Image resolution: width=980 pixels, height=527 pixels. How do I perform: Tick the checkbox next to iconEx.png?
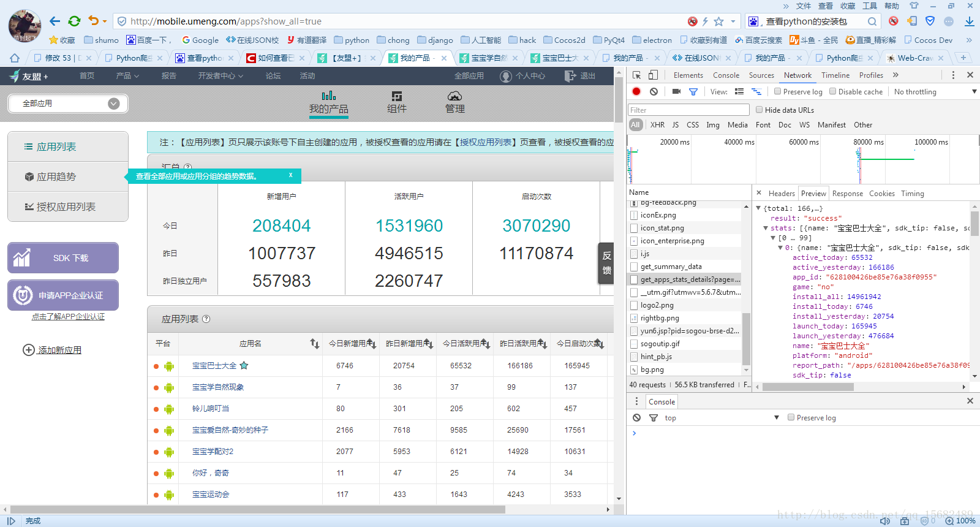click(x=635, y=215)
